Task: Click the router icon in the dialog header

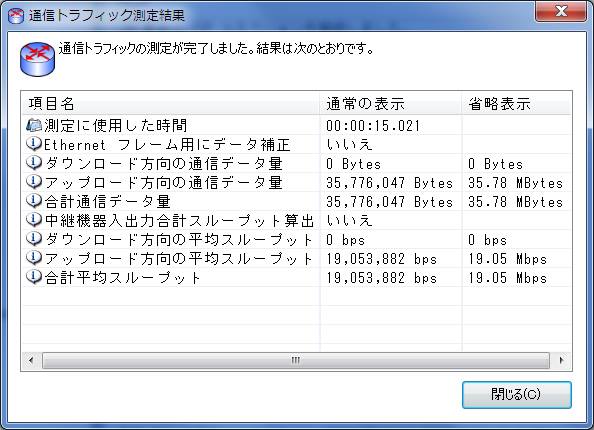Action: 37,59
